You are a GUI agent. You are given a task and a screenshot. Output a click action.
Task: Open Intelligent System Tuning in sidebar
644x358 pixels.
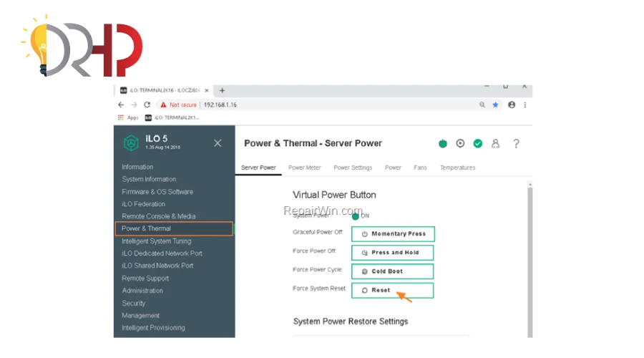click(156, 241)
